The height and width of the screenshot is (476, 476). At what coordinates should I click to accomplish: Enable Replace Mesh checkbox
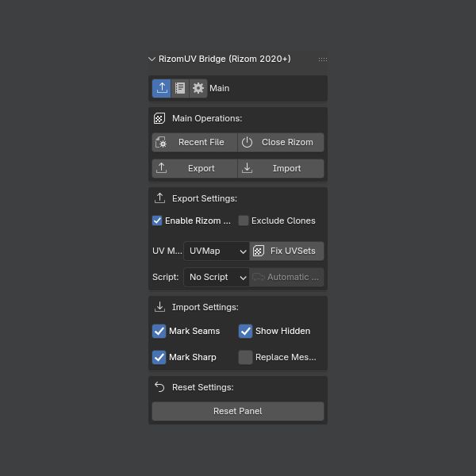tap(245, 357)
